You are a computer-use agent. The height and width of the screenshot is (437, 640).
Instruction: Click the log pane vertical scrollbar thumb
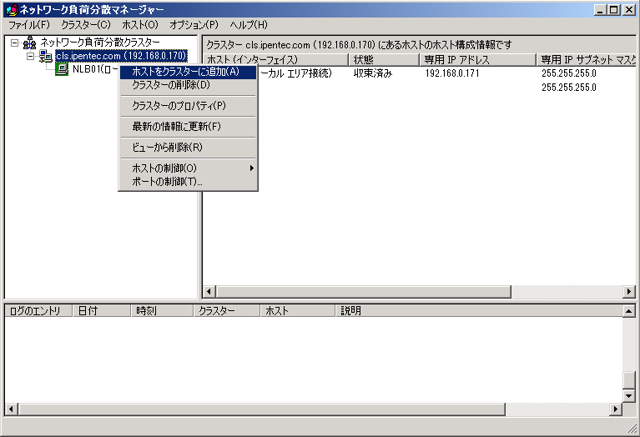click(x=629, y=380)
